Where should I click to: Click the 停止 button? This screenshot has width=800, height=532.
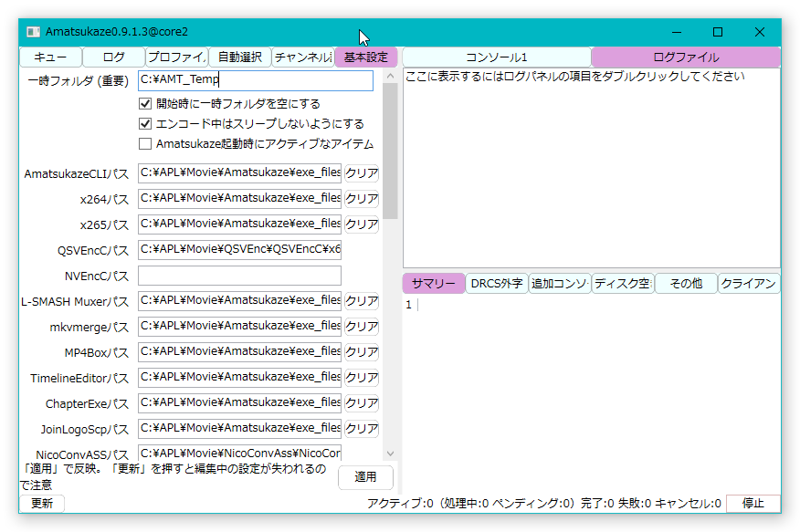[753, 503]
